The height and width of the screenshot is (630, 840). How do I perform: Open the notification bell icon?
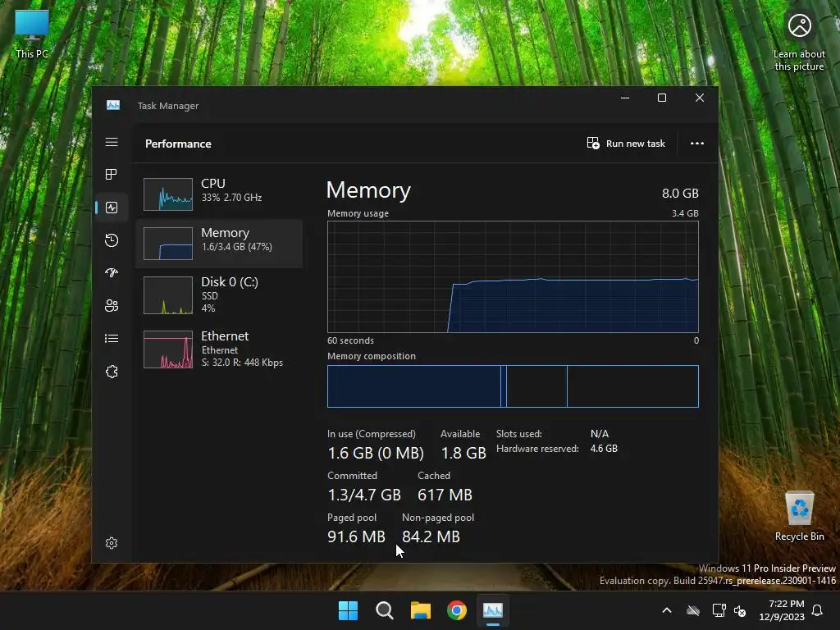[x=817, y=610]
